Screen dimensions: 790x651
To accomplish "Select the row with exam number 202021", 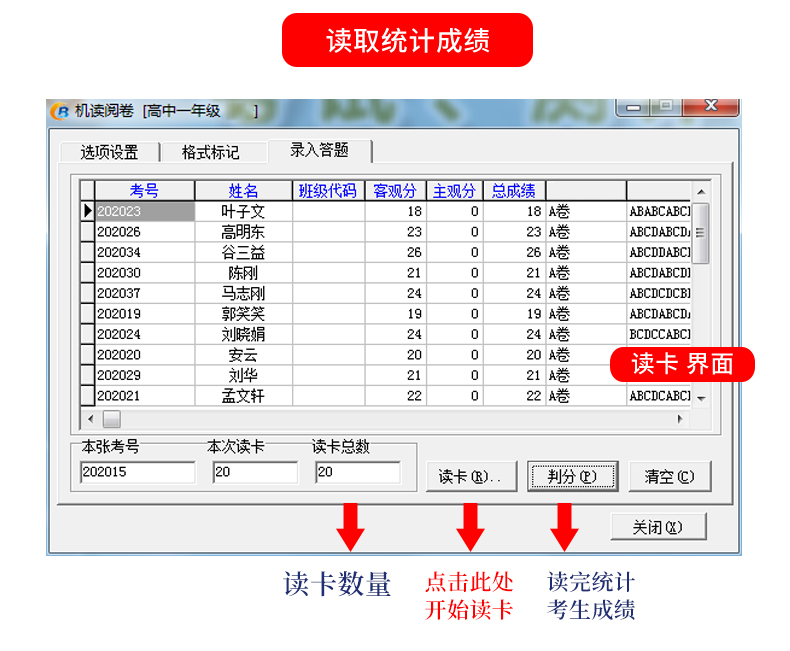I will point(144,396).
